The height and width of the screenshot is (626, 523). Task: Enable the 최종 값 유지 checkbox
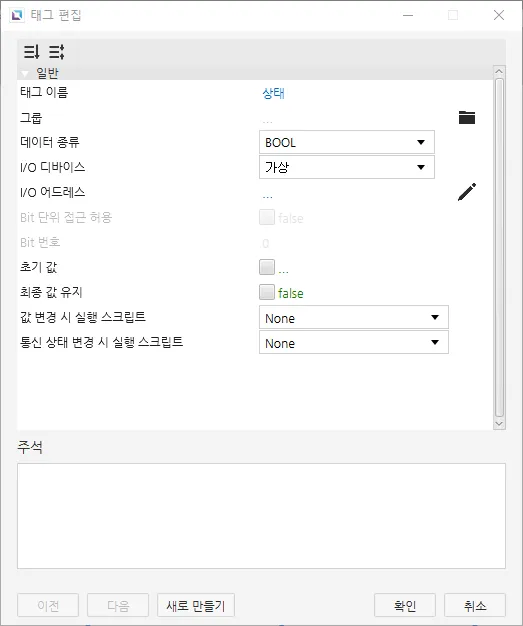(267, 292)
